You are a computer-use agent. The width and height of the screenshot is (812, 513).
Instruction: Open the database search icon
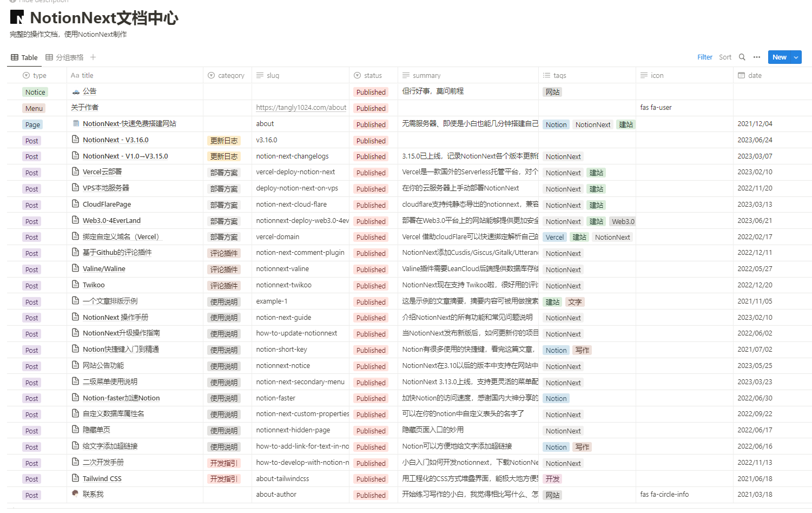point(742,57)
